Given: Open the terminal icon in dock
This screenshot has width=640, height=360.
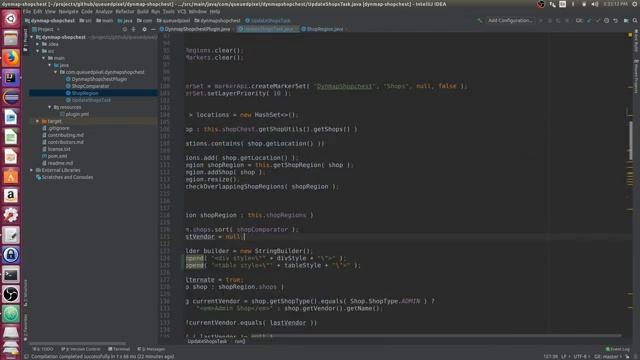Looking at the screenshot, I should [x=11, y=275].
